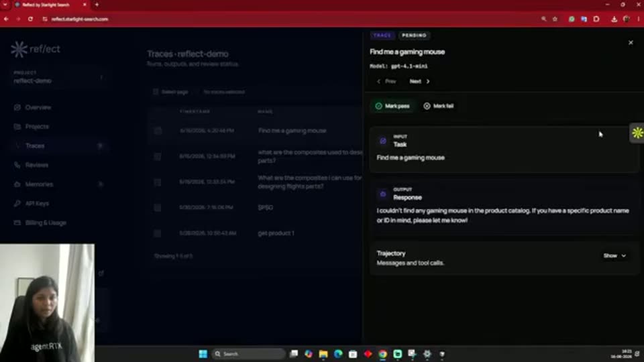
Task: Tick checkbox for the SPSG trace row
Action: click(x=158, y=208)
